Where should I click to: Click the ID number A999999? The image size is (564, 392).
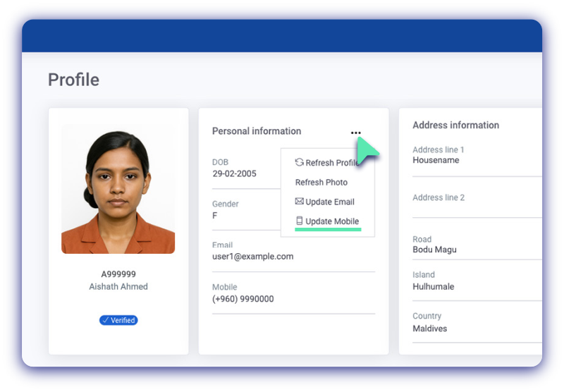tap(118, 274)
